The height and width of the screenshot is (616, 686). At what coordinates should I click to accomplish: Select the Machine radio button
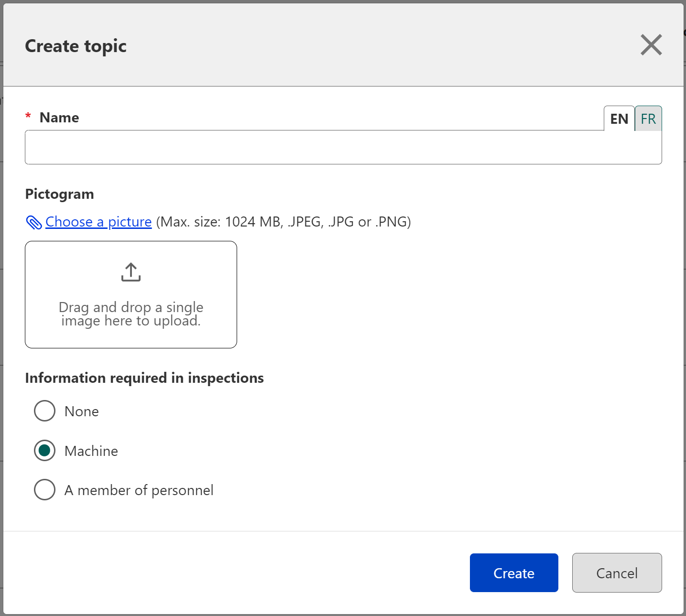pos(45,451)
